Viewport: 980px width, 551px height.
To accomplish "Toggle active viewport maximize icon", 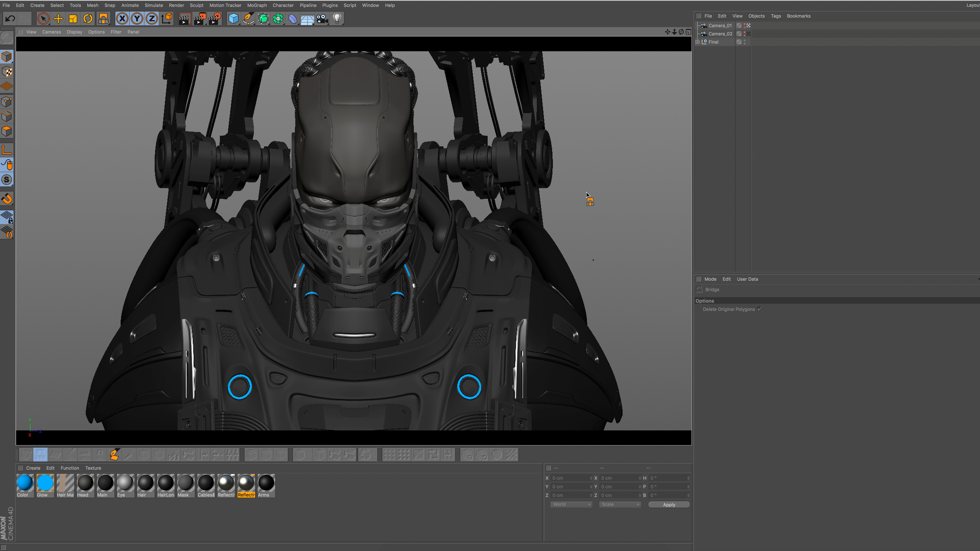I will [688, 32].
